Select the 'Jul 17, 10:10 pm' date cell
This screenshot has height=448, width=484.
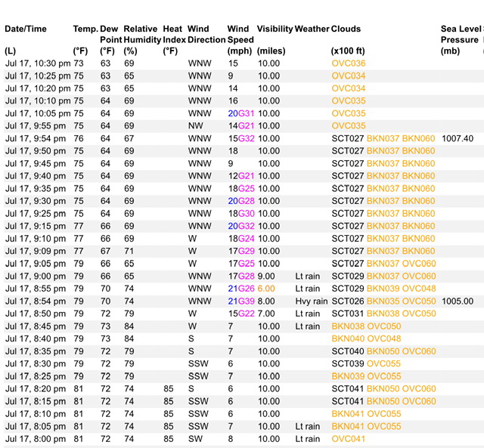click(38, 100)
